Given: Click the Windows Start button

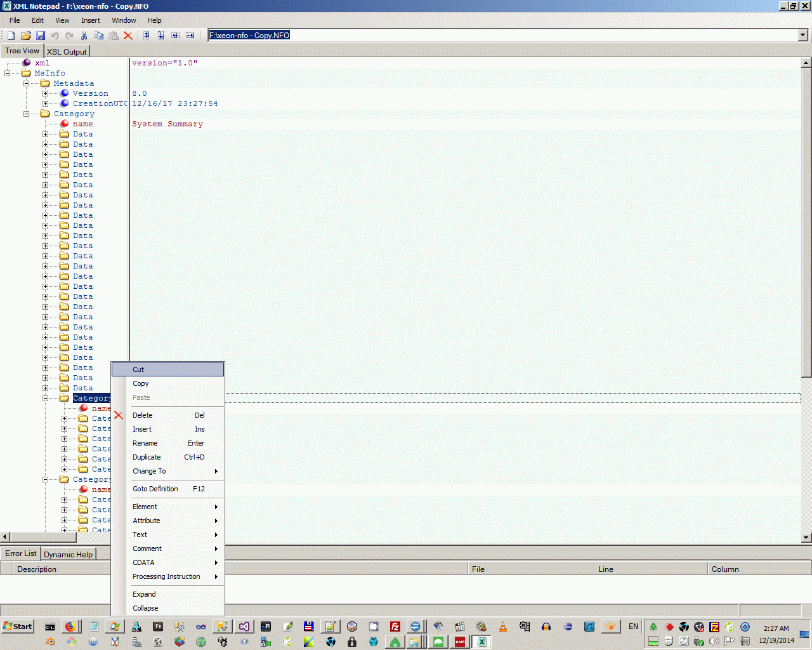Looking at the screenshot, I should [18, 627].
